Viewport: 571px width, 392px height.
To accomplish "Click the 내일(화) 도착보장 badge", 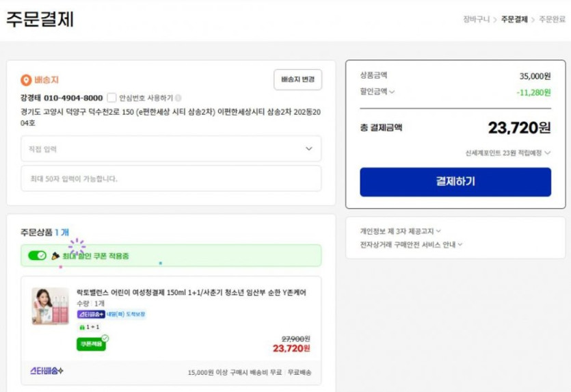I will pyautogui.click(x=127, y=315).
